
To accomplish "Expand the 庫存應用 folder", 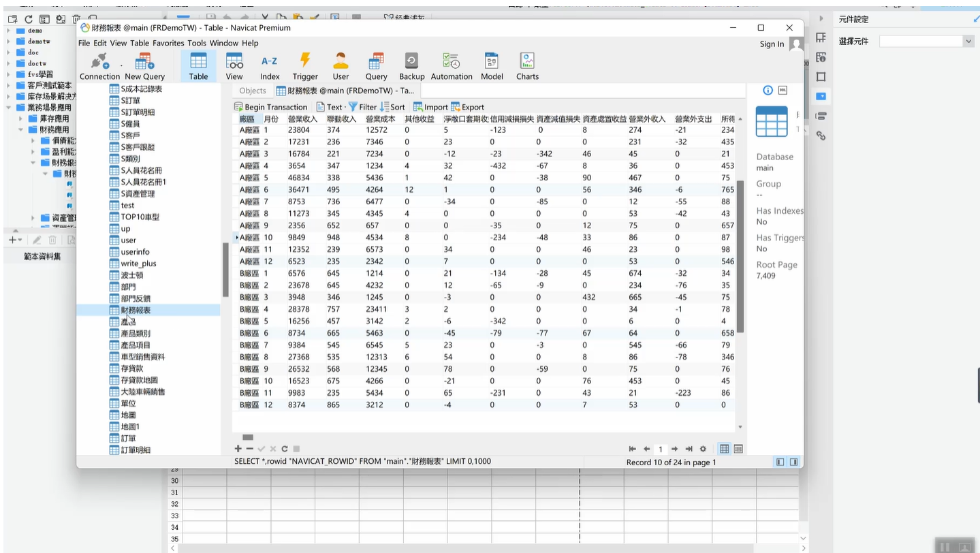I will pos(21,118).
